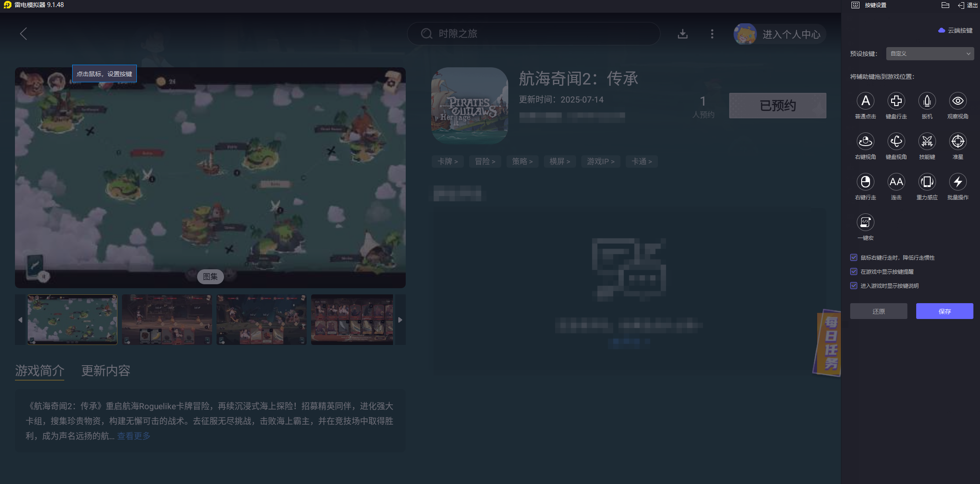The width and height of the screenshot is (980, 484).
Task: Click the 还原 restore button
Action: (878, 311)
